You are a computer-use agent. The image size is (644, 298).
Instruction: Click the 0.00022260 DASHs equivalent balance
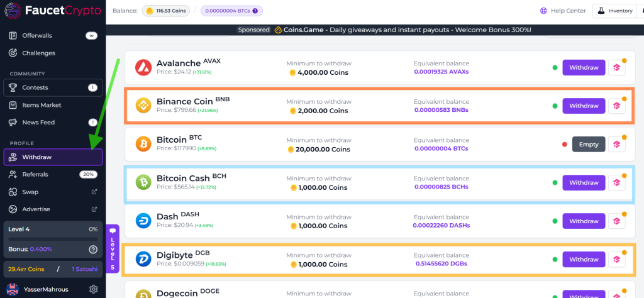point(441,225)
